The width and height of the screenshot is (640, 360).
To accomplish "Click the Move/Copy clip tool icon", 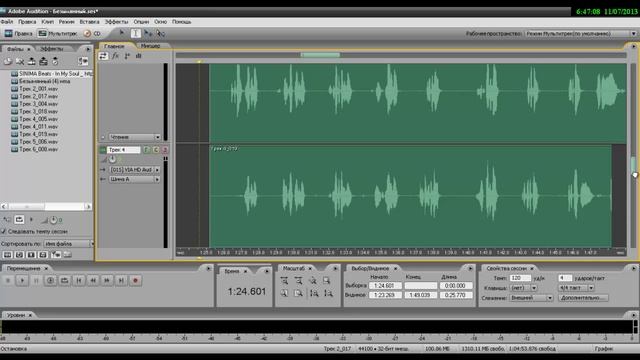I will coord(148,33).
